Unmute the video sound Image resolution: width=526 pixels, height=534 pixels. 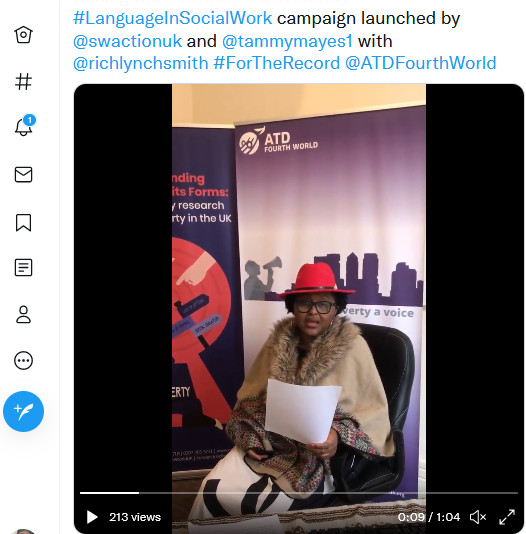[478, 517]
